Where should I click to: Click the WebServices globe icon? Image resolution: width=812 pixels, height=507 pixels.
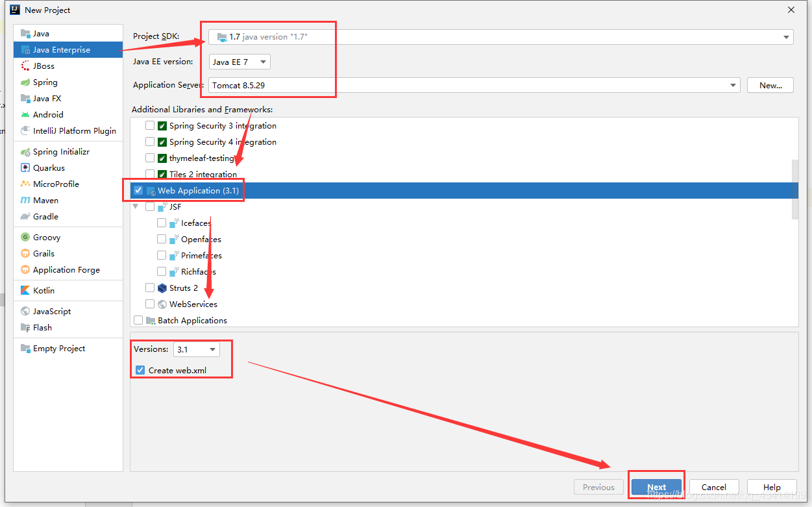tap(162, 304)
